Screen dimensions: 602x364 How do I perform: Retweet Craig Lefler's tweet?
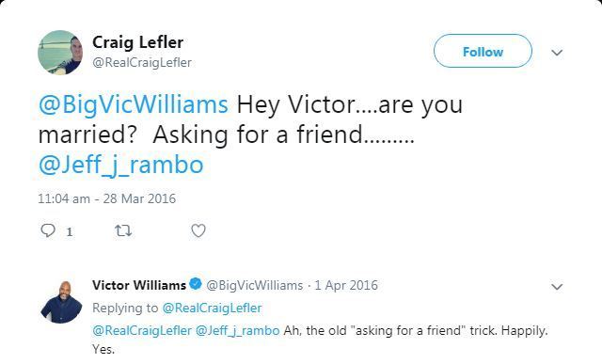coord(123,230)
